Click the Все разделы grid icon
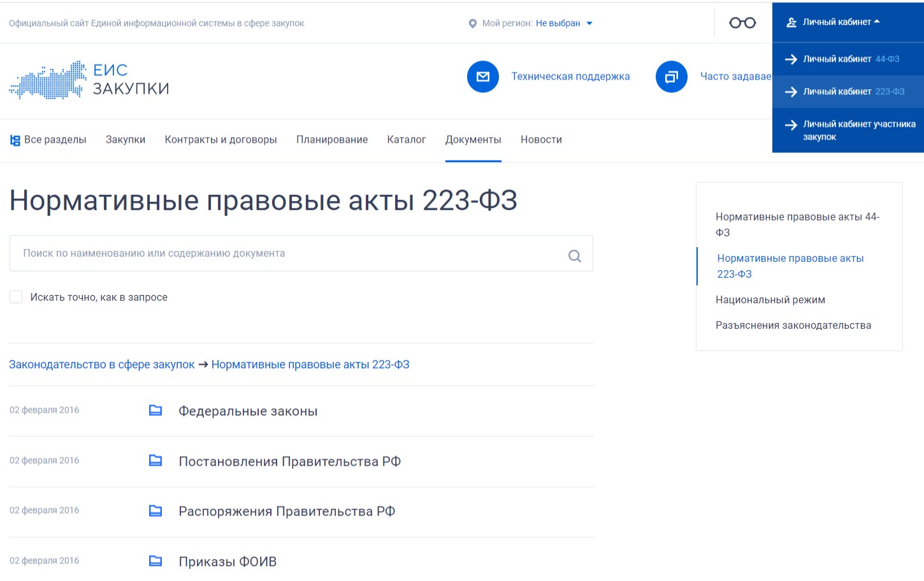The image size is (924, 581). tap(15, 140)
